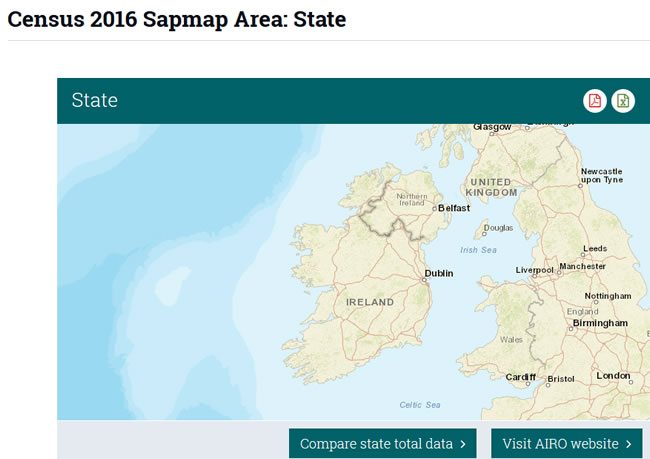650x459 pixels.
Task: Click the UNITED KINGDOM label on map
Action: coord(491,187)
